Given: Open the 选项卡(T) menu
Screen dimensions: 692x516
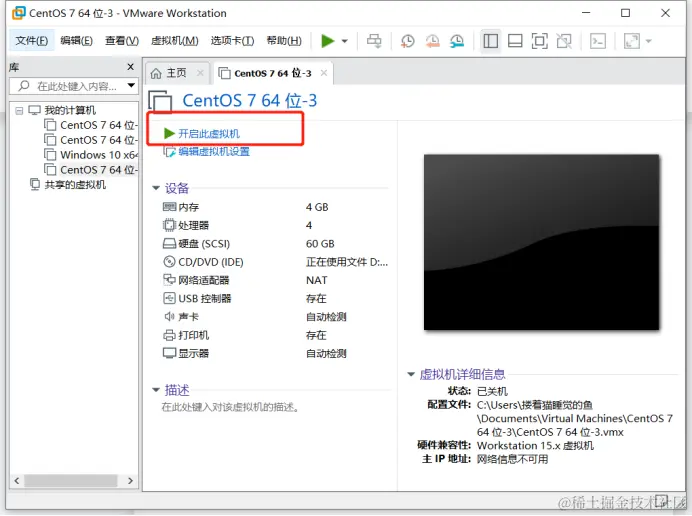Looking at the screenshot, I should tap(232, 41).
